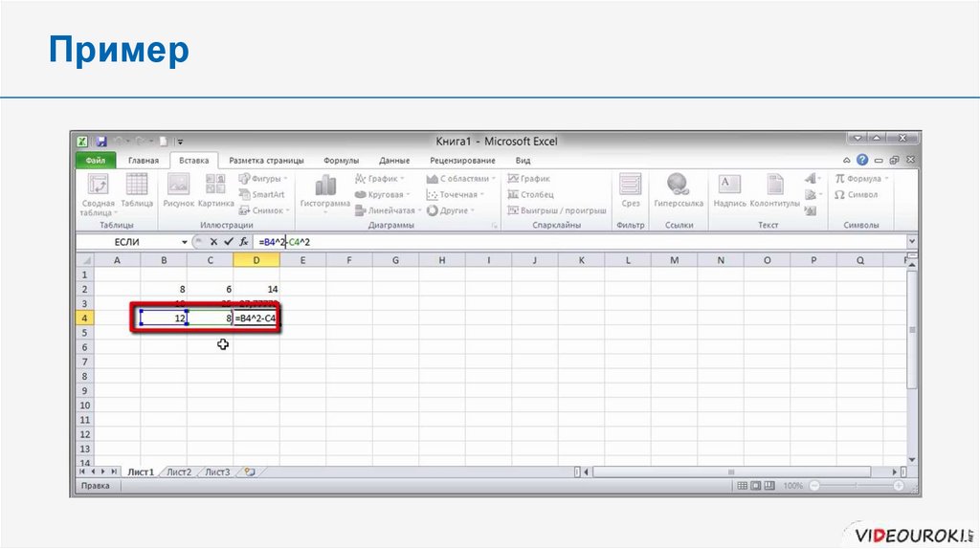The height and width of the screenshot is (549, 980).
Task: Click the Select All corner button
Action: pos(85,260)
